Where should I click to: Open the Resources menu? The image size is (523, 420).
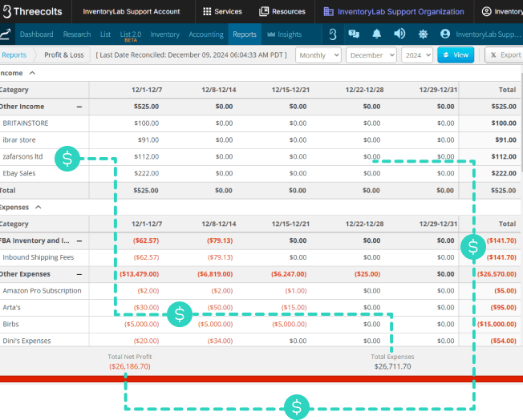(x=282, y=11)
